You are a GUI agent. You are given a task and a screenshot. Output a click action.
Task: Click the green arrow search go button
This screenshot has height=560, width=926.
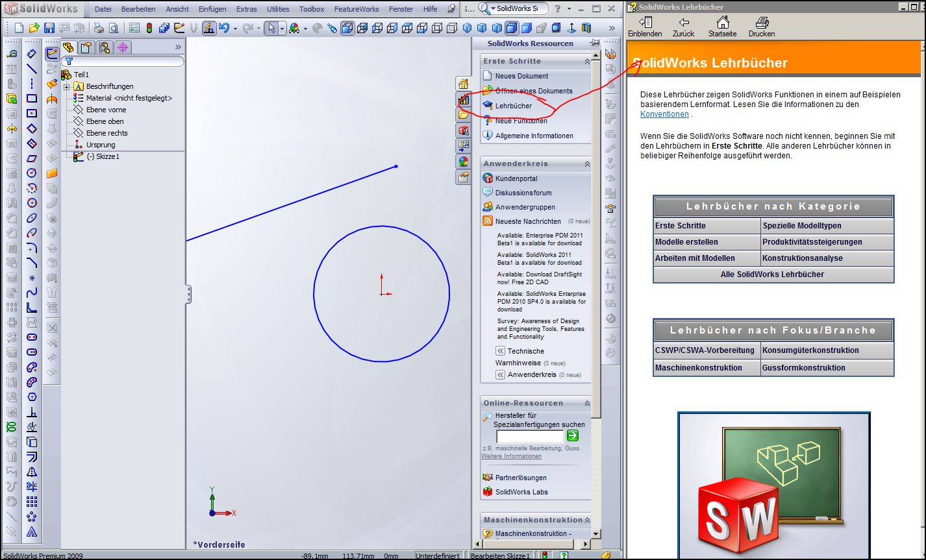pos(573,435)
